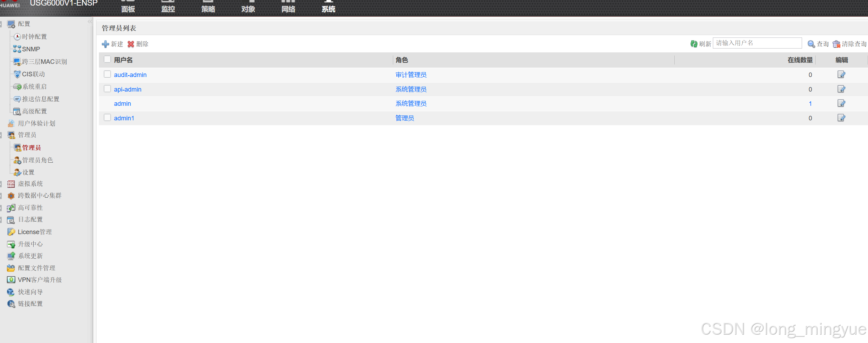Collapse the 管理员 tree group
Screen dimensions: 868x343
(1, 135)
